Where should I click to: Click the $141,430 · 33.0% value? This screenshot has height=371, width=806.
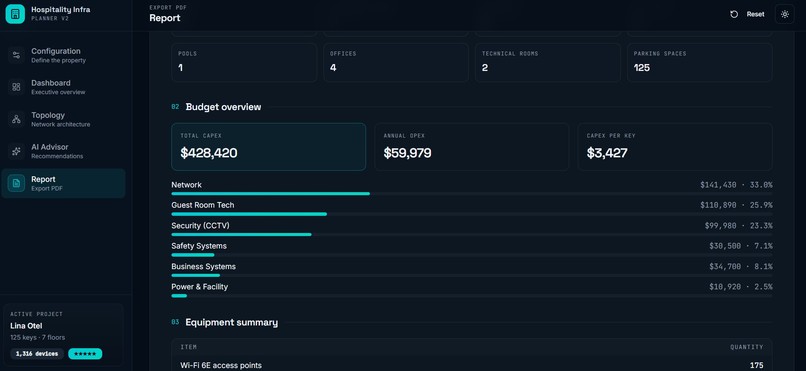(736, 184)
